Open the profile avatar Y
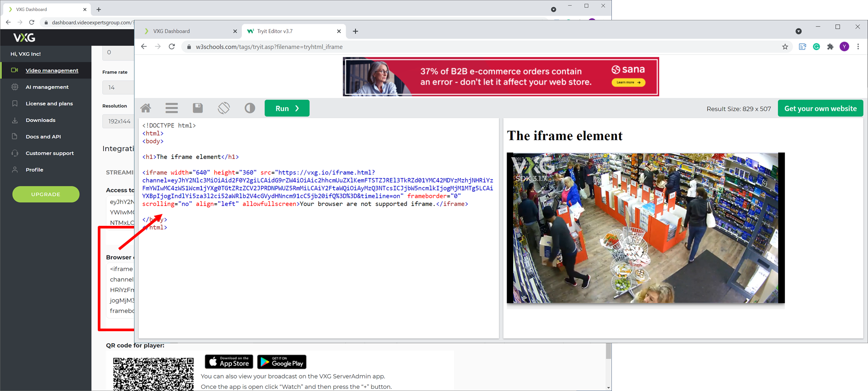868x391 pixels. pos(845,47)
